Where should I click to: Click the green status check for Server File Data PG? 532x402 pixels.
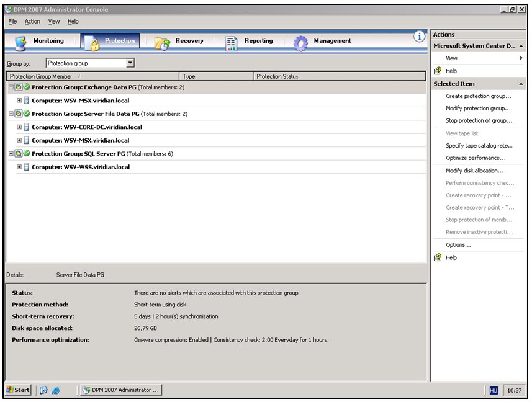pos(27,114)
